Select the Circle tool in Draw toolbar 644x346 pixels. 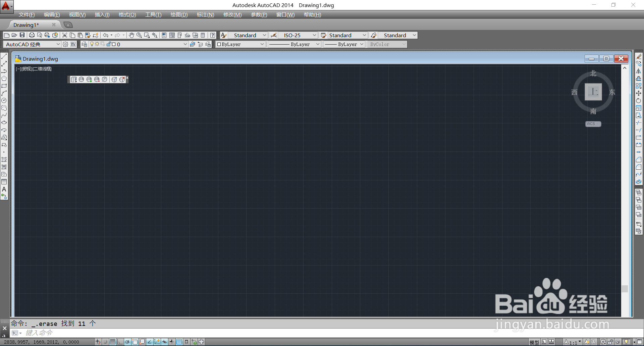pyautogui.click(x=4, y=101)
